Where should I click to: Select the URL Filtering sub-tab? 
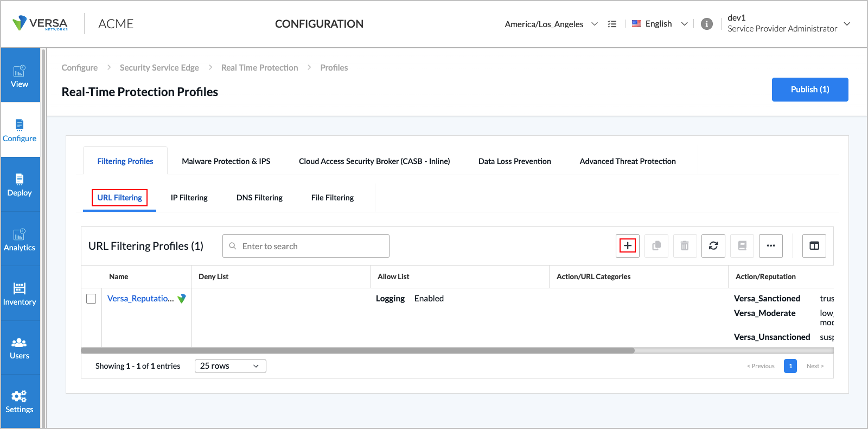click(x=120, y=198)
